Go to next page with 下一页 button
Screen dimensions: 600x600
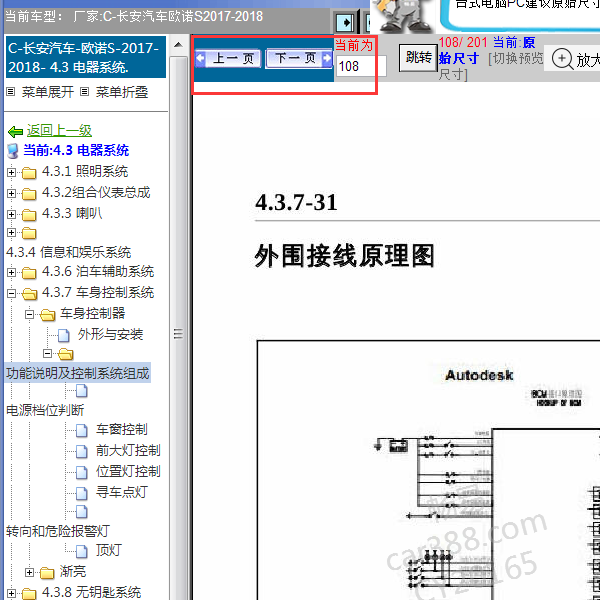coord(299,58)
